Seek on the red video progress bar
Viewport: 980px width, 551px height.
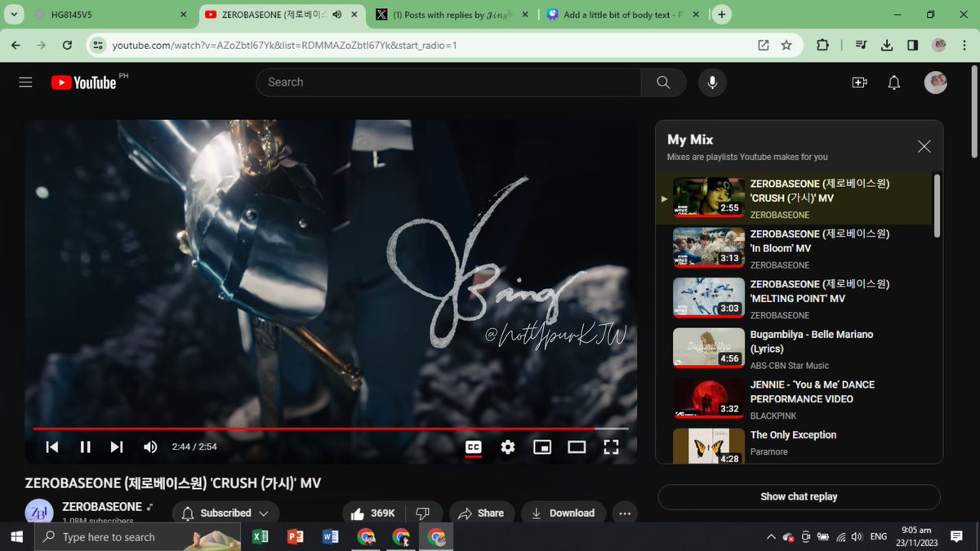[x=331, y=428]
